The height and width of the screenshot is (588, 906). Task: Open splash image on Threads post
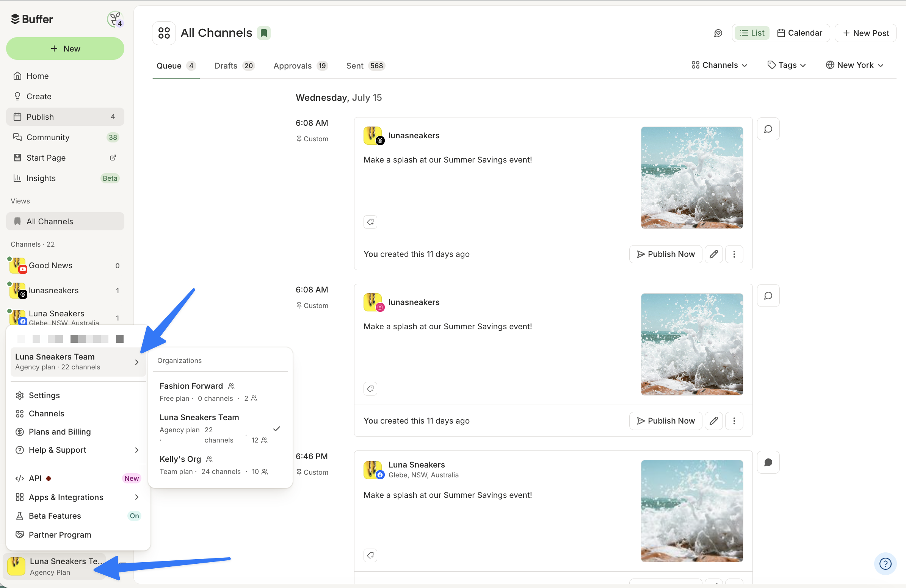tap(692, 178)
